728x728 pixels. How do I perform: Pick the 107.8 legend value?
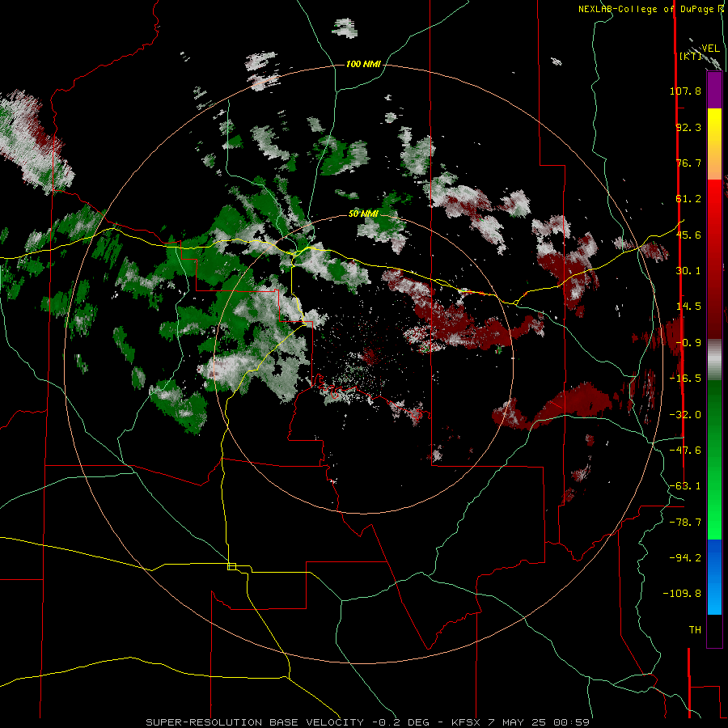point(685,91)
